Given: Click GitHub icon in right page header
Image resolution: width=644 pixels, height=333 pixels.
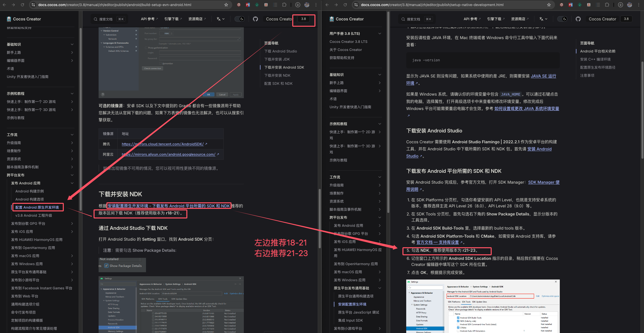Looking at the screenshot, I should click(x=578, y=19).
